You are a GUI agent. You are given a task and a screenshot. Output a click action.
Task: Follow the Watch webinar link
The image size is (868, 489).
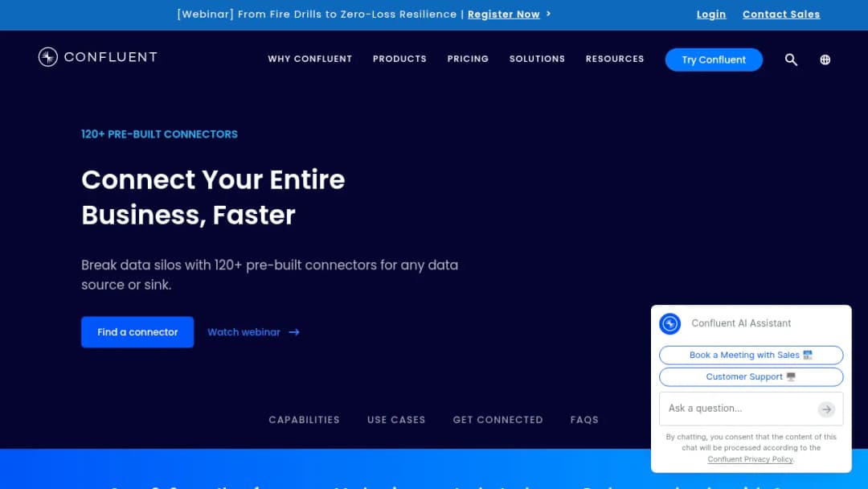(x=244, y=332)
